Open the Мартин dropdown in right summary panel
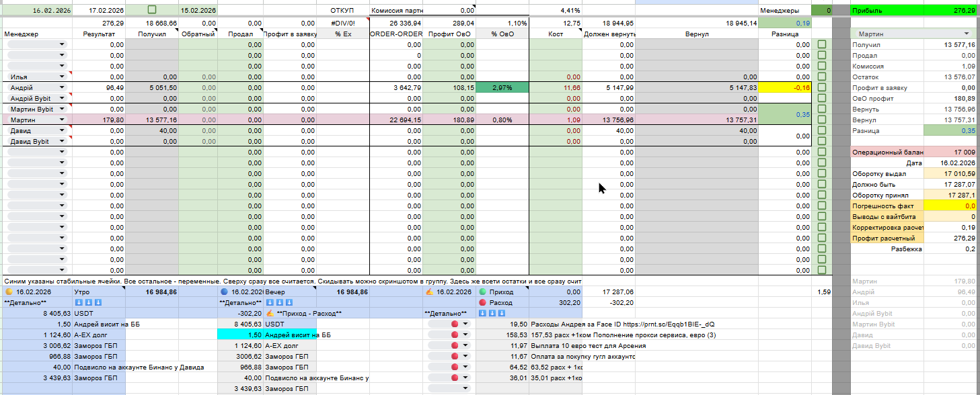The height and width of the screenshot is (395, 980). click(967, 34)
